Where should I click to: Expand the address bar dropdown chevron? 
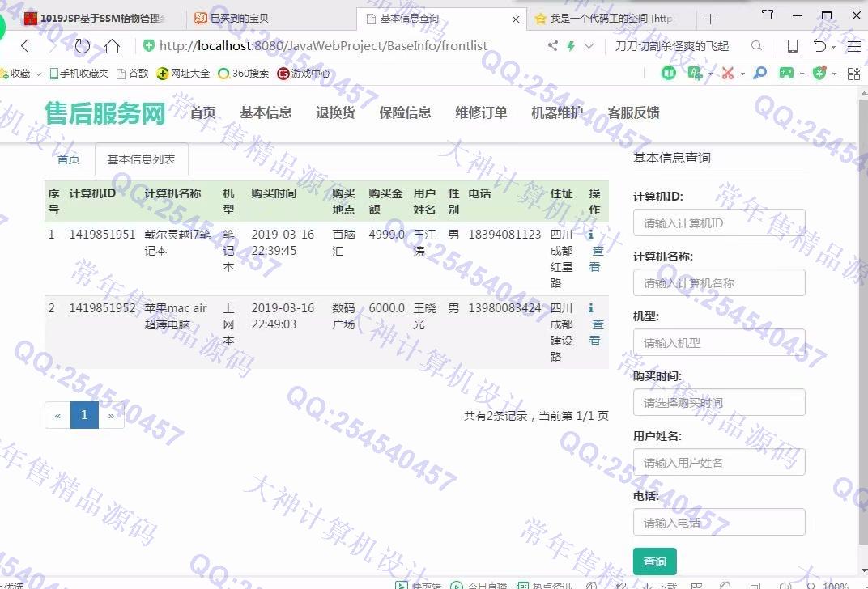tap(589, 46)
